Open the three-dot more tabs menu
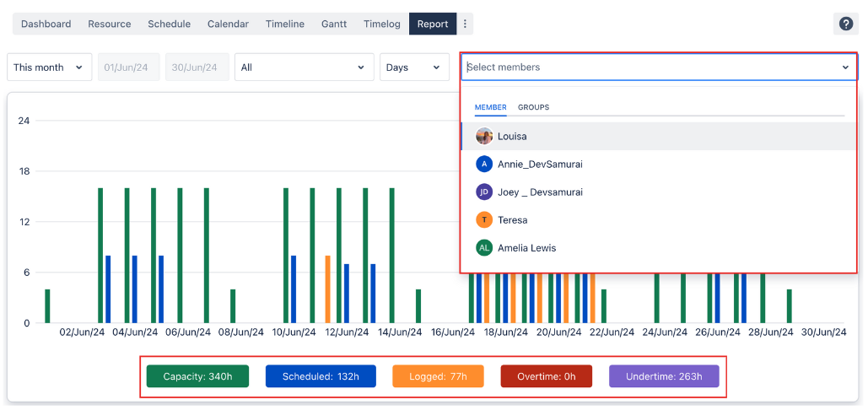Image resolution: width=868 pixels, height=416 pixels. [x=465, y=24]
